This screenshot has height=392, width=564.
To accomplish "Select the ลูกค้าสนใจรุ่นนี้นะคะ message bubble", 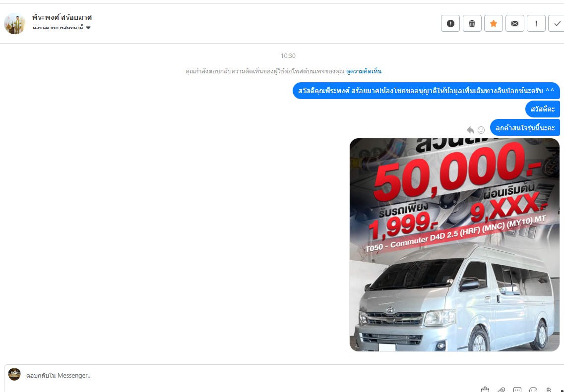I will (x=525, y=127).
